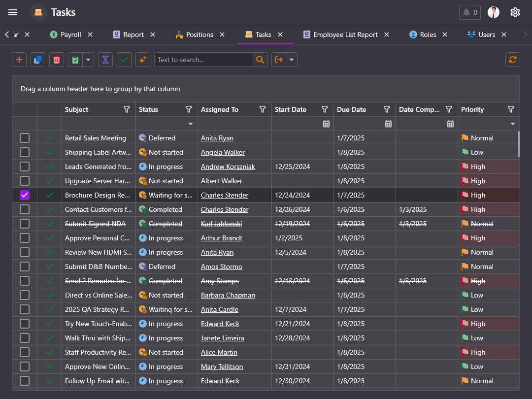Select the Submit Signed NDA row checkbox

pos(25,224)
